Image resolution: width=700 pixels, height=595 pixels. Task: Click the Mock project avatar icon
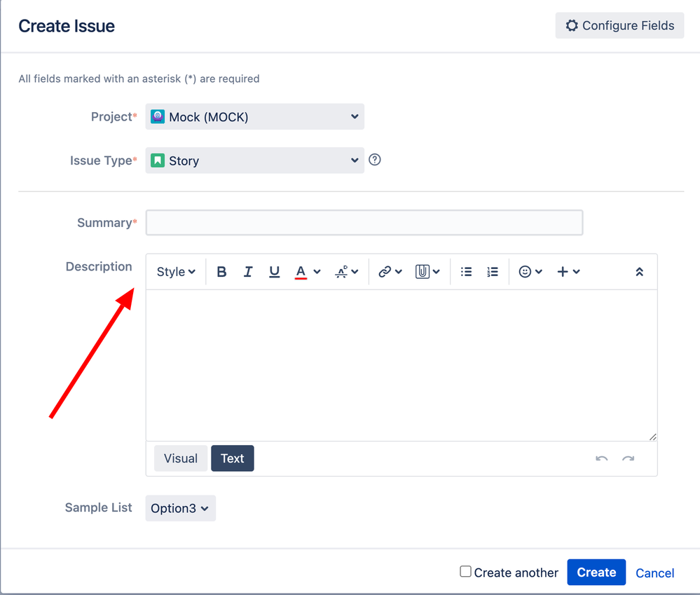(158, 117)
